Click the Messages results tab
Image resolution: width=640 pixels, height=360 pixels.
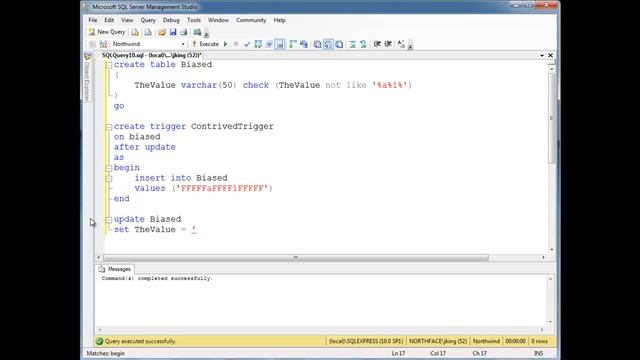[115, 269]
